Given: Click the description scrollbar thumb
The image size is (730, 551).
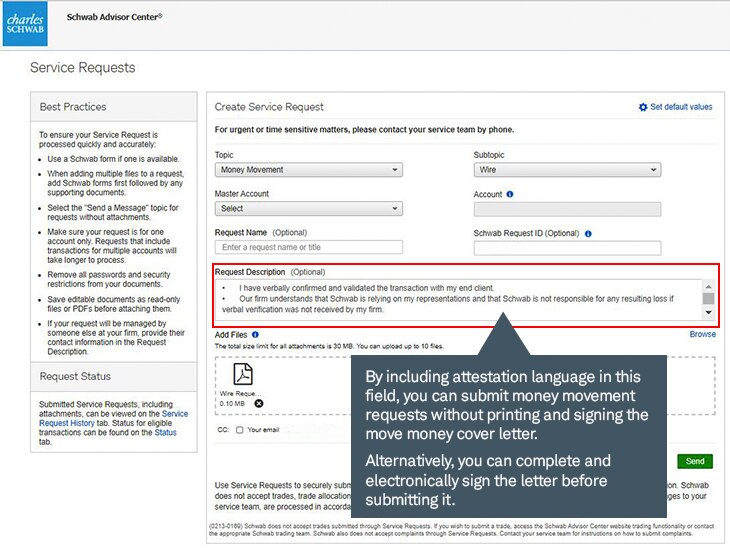Looking at the screenshot, I should pos(708,298).
